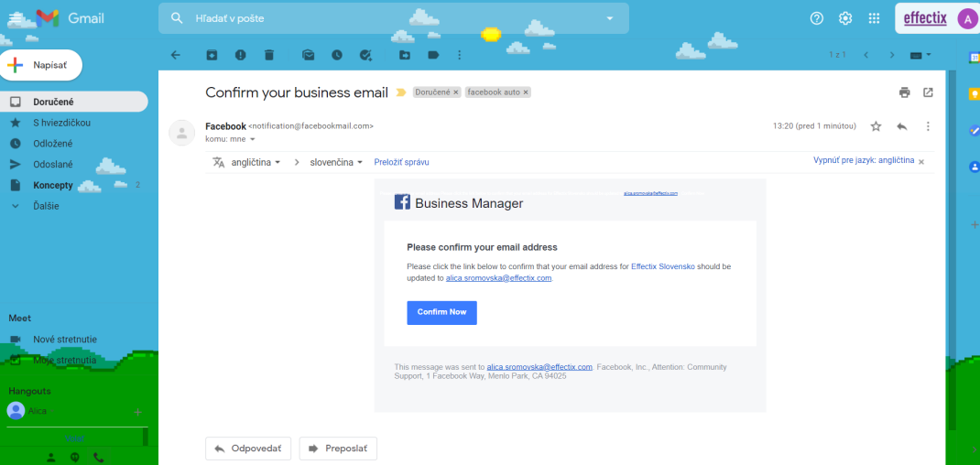Open Hangouts phone calls icon

click(x=99, y=458)
